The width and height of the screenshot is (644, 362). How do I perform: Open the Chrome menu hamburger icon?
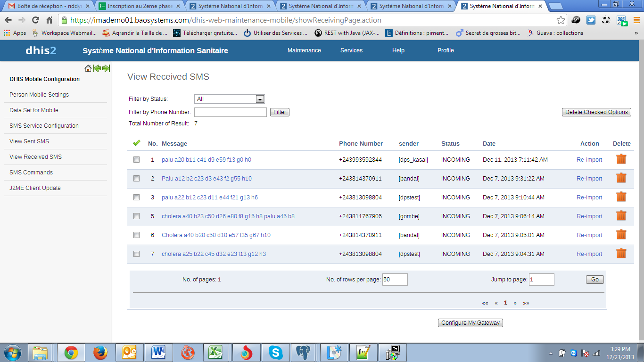(636, 20)
